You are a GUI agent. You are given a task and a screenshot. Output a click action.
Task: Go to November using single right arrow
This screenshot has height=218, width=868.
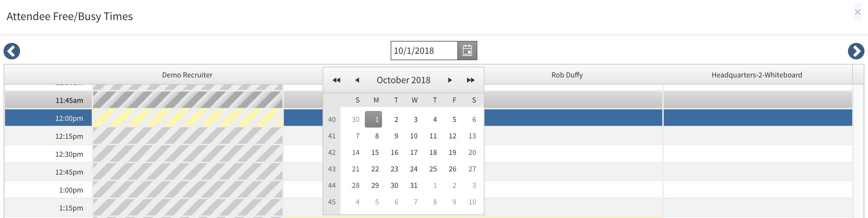click(x=450, y=80)
